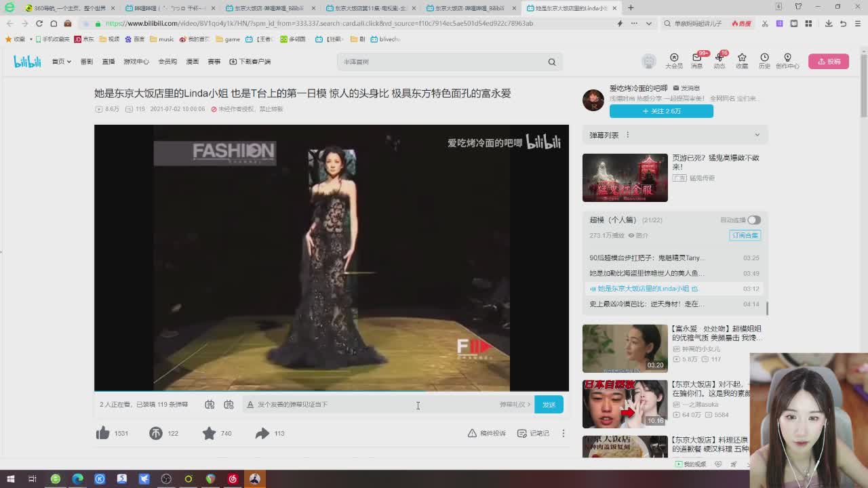868x488 pixels.
Task: Open 创作中心 icon
Action: click(787, 61)
